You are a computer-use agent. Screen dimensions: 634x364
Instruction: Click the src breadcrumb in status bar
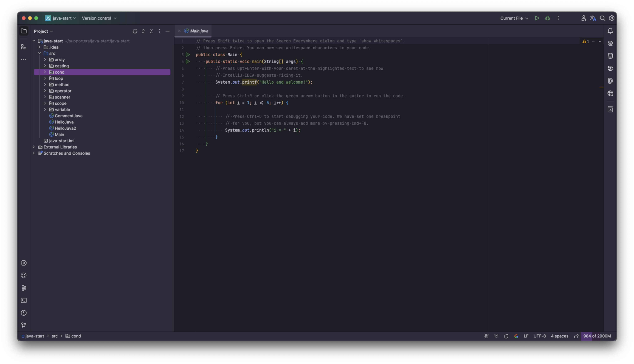click(55, 336)
